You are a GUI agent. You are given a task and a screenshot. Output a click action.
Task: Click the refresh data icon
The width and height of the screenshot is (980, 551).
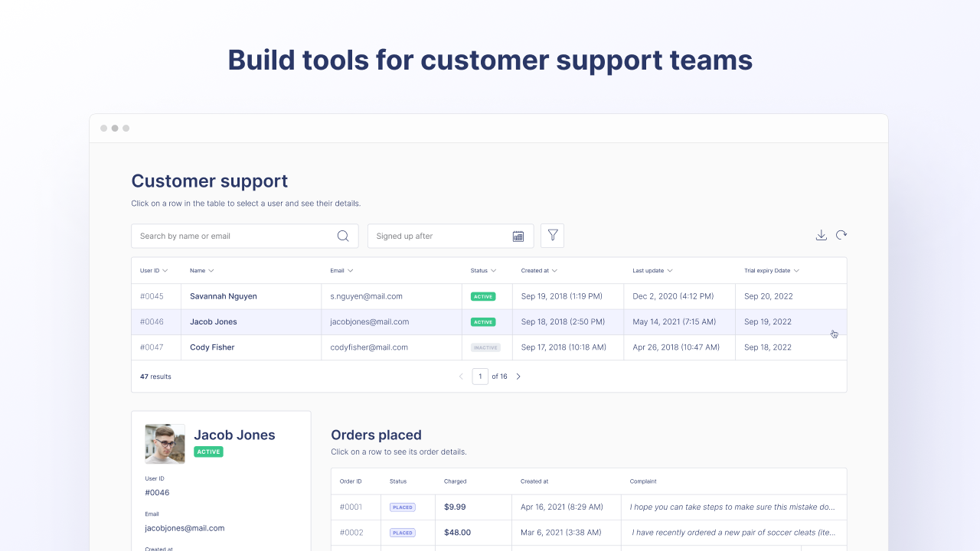pos(841,235)
